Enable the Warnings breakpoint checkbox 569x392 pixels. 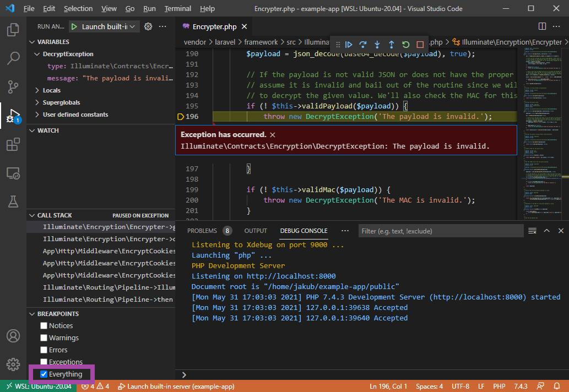pyautogui.click(x=44, y=338)
